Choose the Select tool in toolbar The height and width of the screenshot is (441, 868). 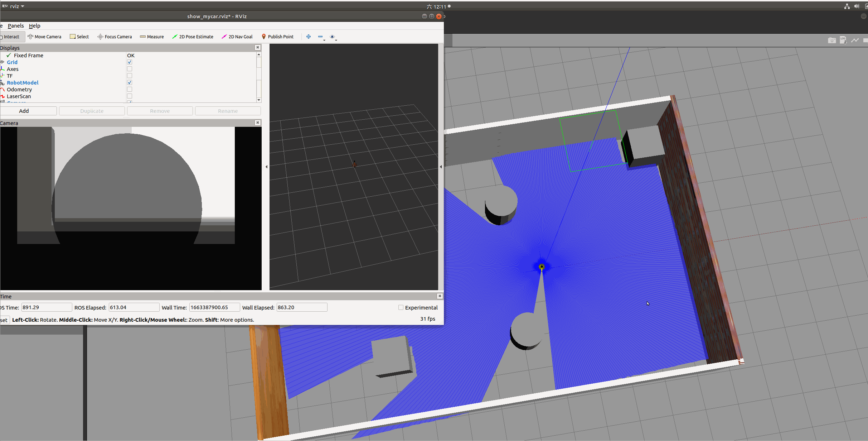[x=79, y=37]
